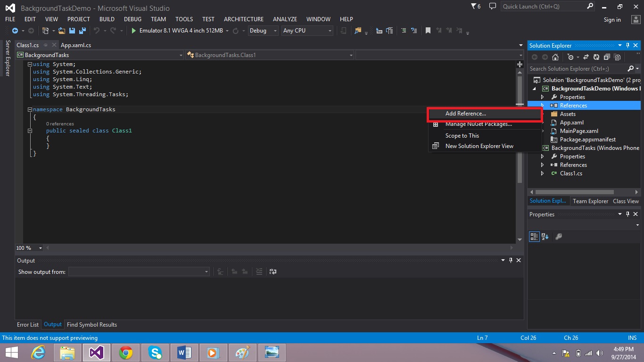The width and height of the screenshot is (644, 362).
Task: Click the Windows Start button
Action: coord(11,353)
